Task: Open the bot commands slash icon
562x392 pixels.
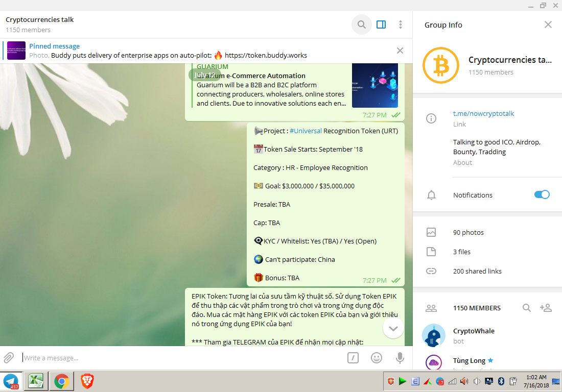Action: click(353, 358)
